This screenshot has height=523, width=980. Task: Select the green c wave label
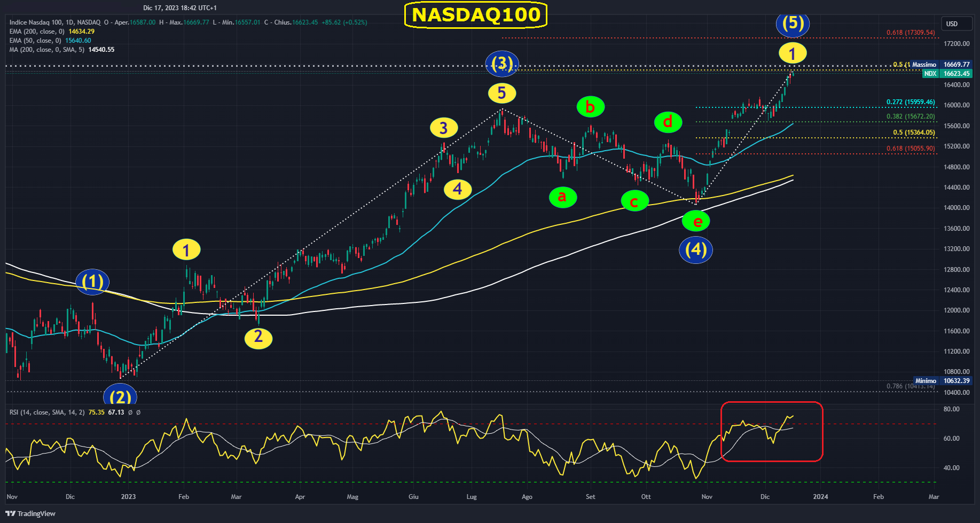click(635, 201)
